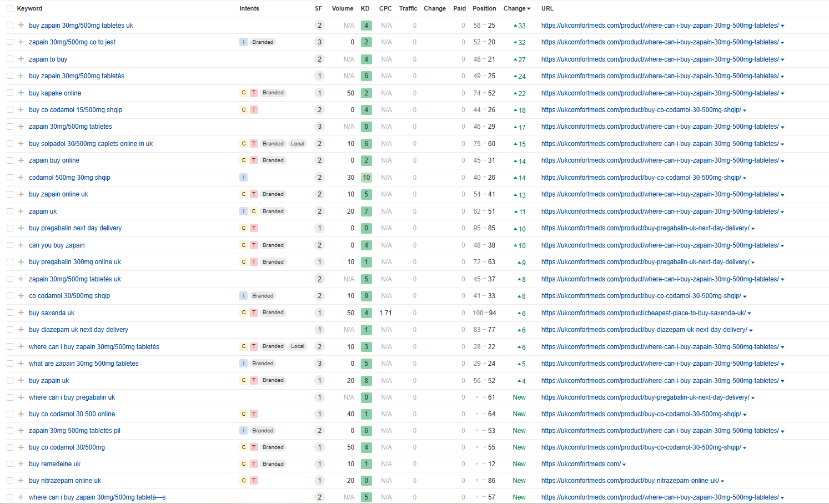Open the ukcomfortmeds.com homepage URL link
This screenshot has height=504, width=829.
[x=581, y=464]
